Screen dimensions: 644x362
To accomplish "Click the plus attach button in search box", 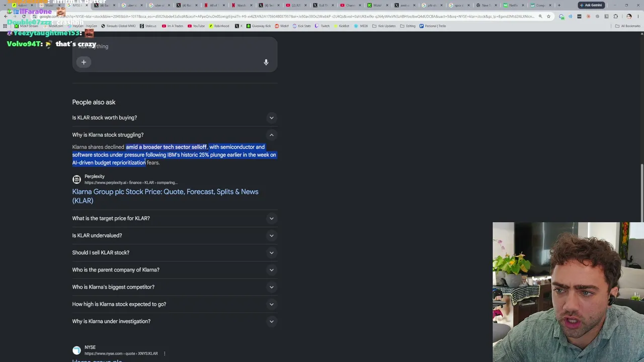I will 84,62.
